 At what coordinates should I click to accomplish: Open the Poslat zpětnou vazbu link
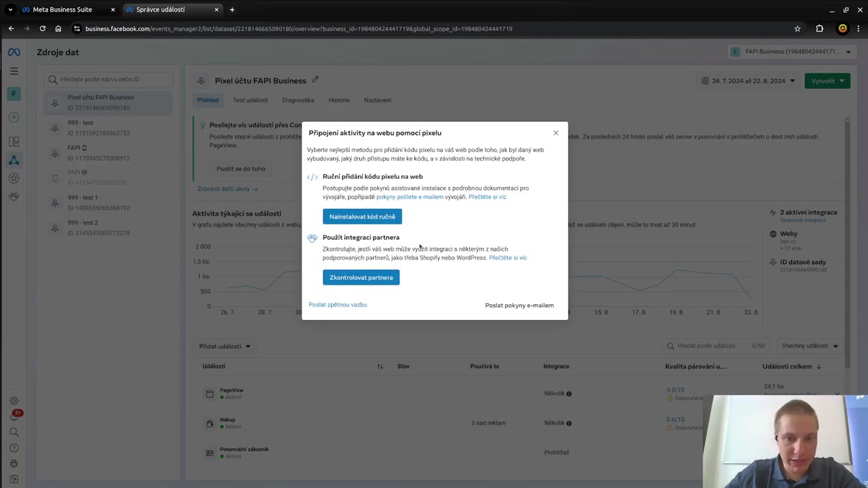click(338, 305)
